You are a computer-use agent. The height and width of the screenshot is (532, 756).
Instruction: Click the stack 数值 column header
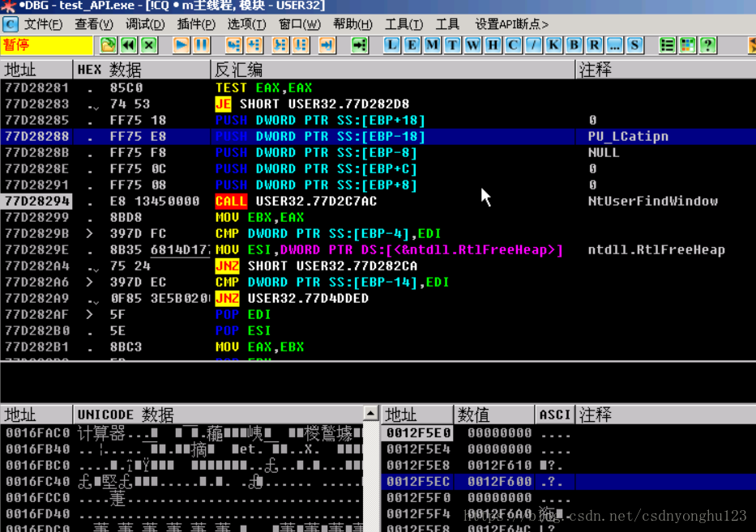tap(493, 415)
